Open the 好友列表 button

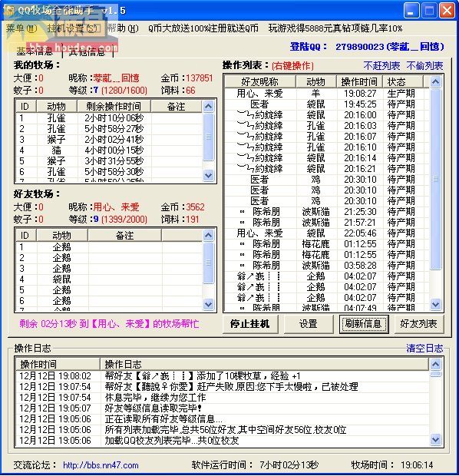pyautogui.click(x=418, y=324)
